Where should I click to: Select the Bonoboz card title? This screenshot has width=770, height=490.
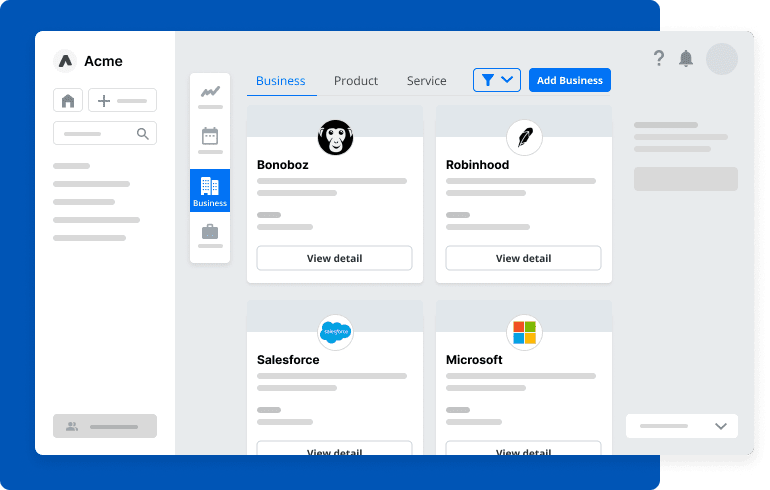(283, 165)
